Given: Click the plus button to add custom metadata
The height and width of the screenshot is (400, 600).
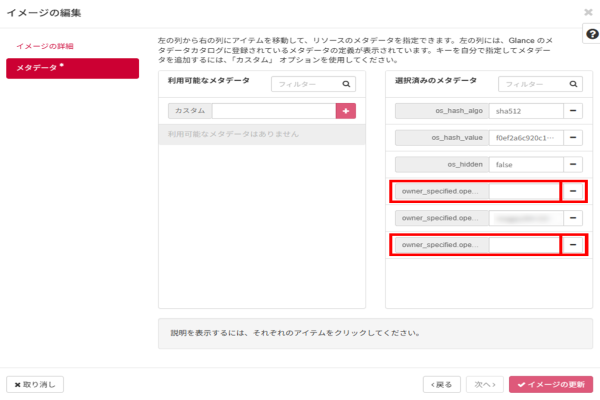Looking at the screenshot, I should (347, 111).
